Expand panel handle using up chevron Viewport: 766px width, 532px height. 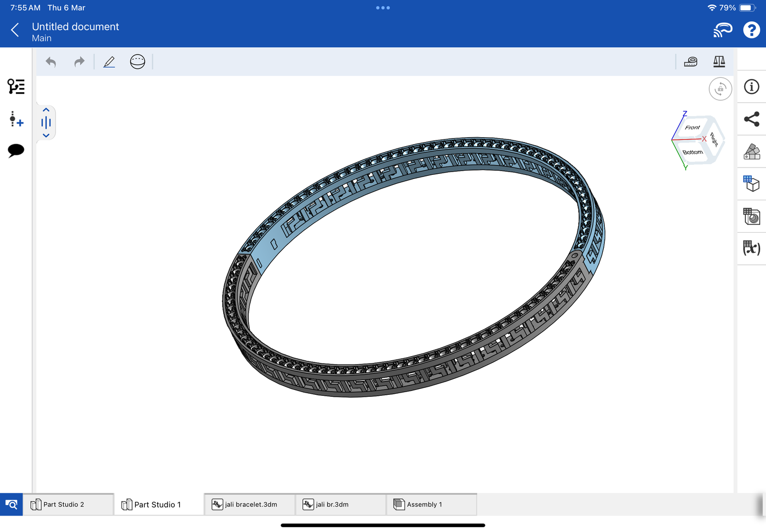tap(46, 110)
